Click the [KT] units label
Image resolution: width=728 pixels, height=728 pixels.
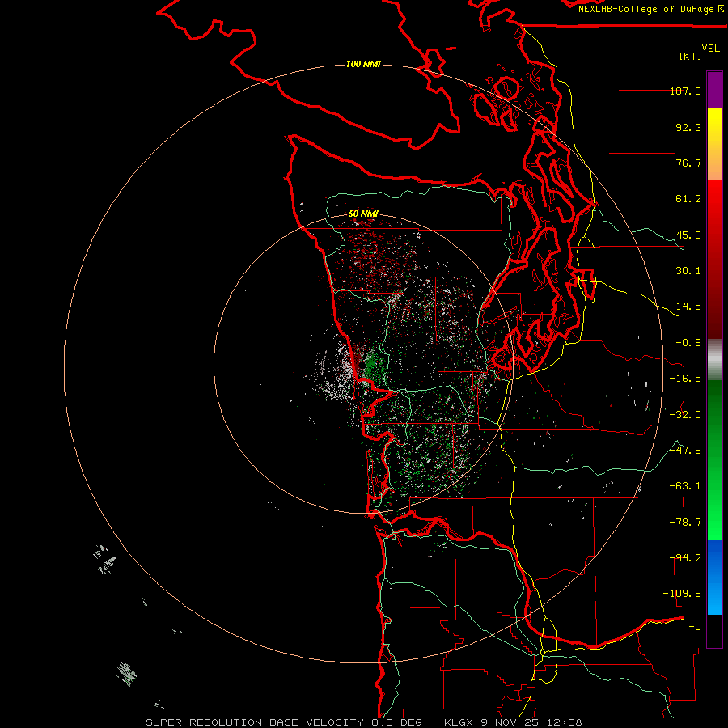coord(691,56)
